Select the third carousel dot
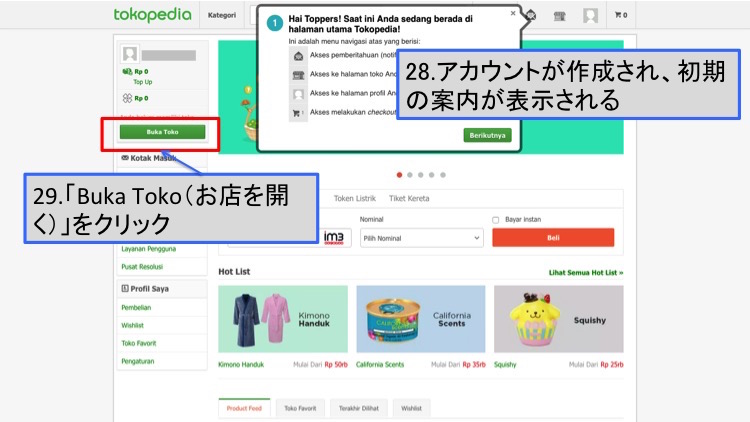The width and height of the screenshot is (750, 422). click(x=421, y=175)
